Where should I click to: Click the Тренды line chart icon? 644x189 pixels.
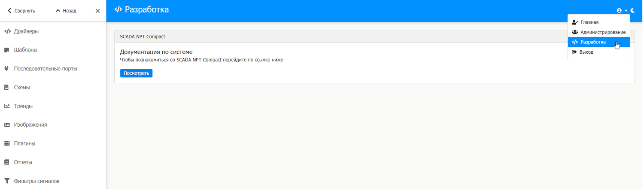point(7,106)
